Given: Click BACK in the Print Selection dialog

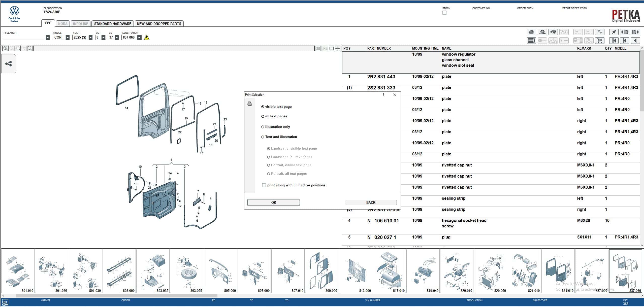Looking at the screenshot, I should pyautogui.click(x=371, y=202).
